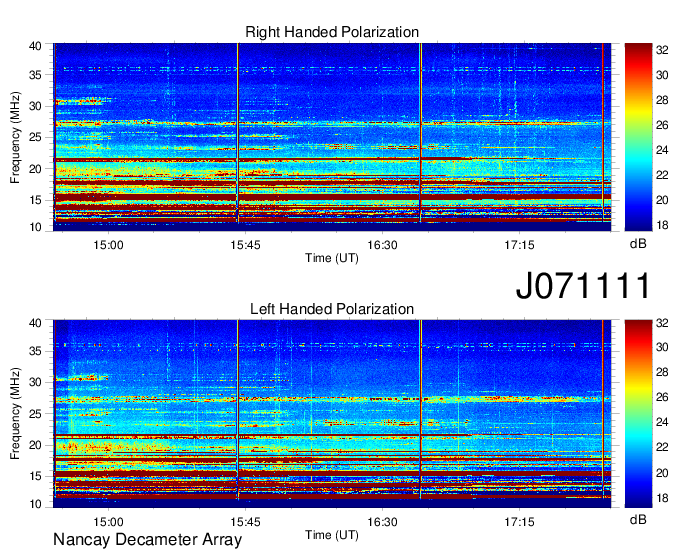Screen dimensions: 680x552
Task: Click the 35 MHz tick on top plot
Action: coord(36,75)
